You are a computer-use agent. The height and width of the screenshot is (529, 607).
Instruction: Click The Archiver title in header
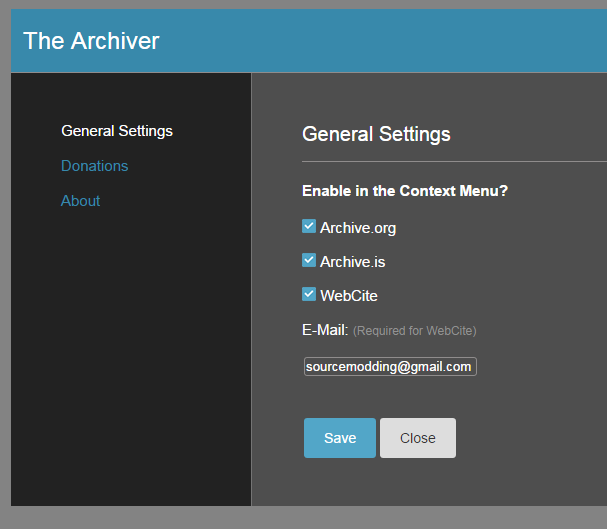coord(91,41)
